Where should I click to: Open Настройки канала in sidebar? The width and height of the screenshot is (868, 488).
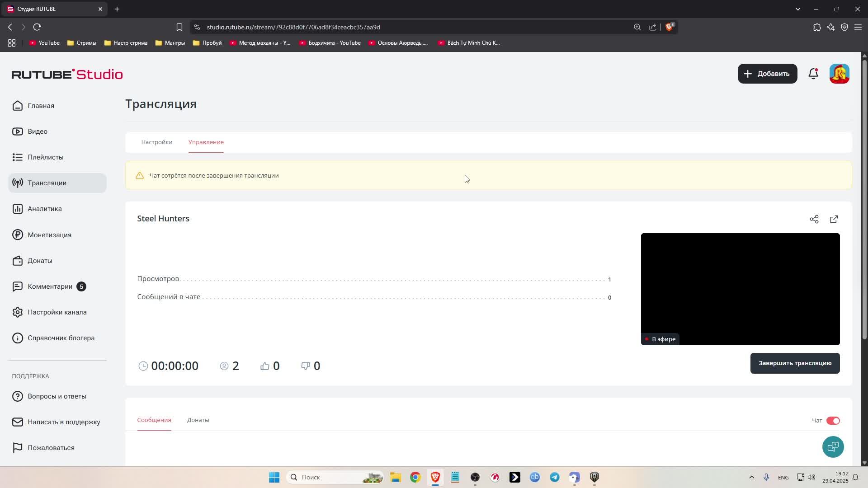[x=57, y=312]
